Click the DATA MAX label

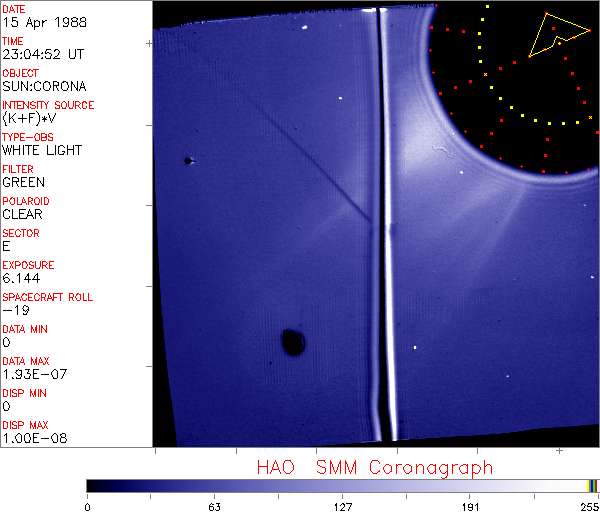pos(26,361)
